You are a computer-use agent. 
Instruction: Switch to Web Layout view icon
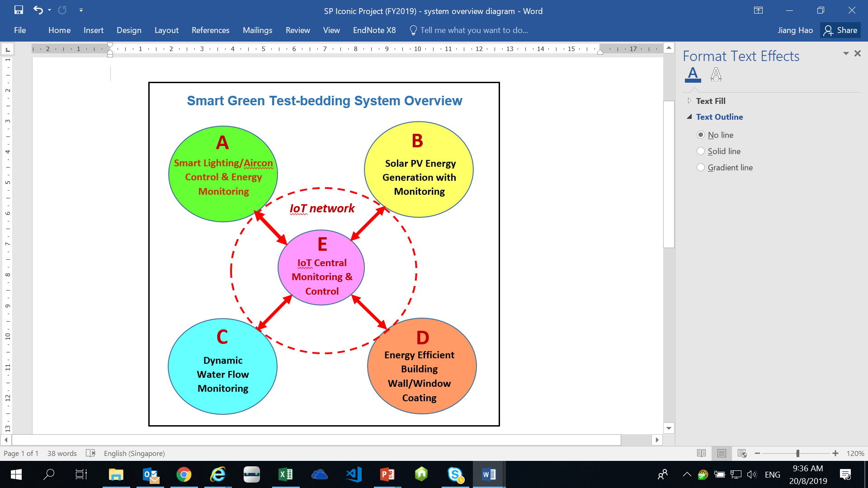(742, 453)
